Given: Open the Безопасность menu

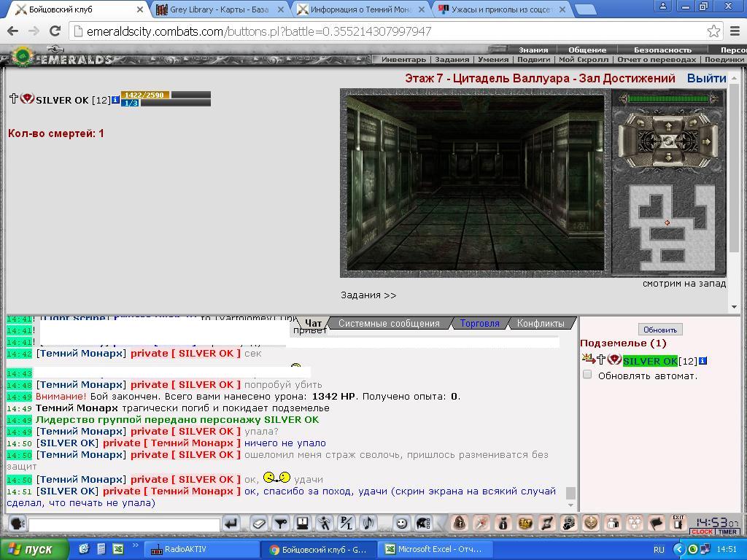Looking at the screenshot, I should click(x=662, y=50).
